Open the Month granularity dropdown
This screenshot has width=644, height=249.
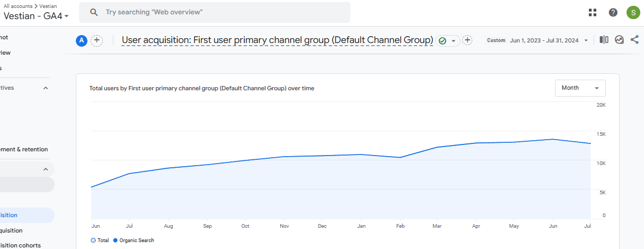580,88
